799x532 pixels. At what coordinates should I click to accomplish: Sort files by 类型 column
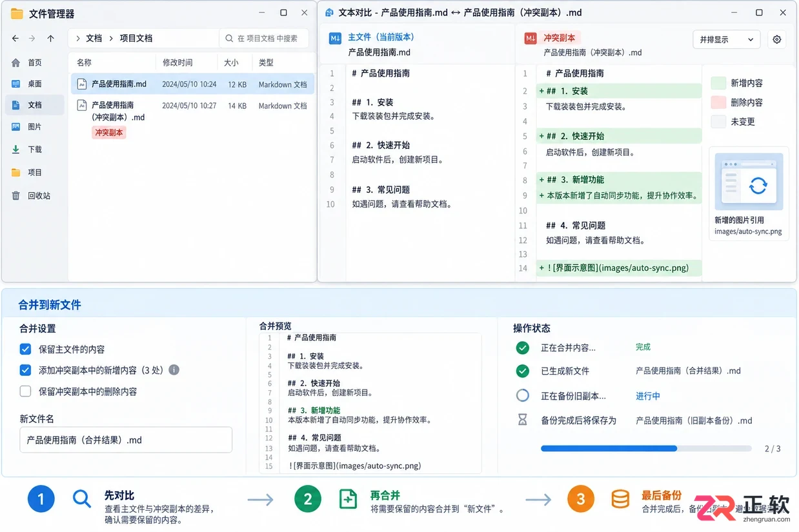(x=266, y=63)
